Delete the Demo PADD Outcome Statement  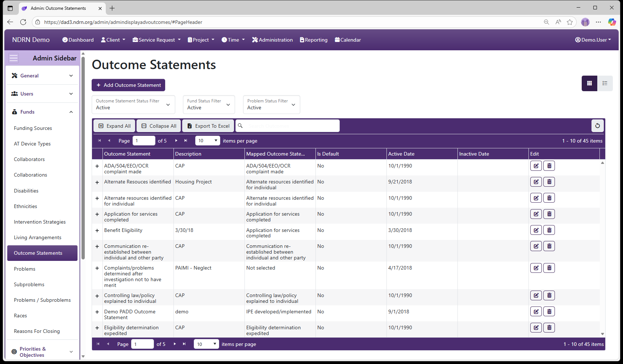coord(549,312)
